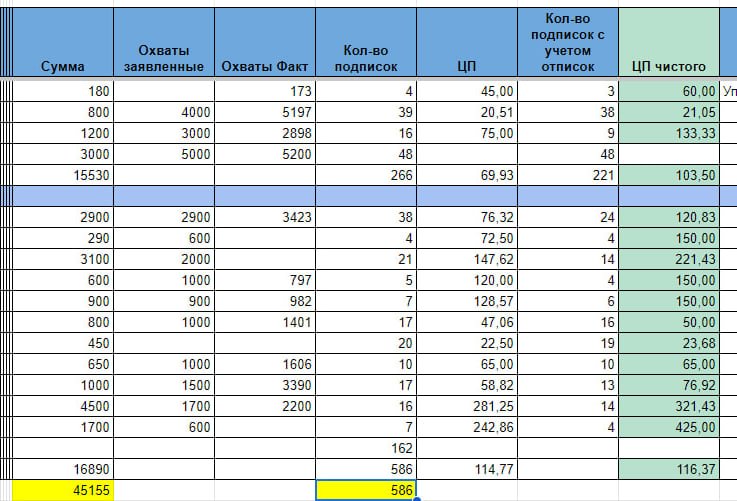The height and width of the screenshot is (501, 737).
Task: Click the cell showing 242,86
Action: coord(467,427)
